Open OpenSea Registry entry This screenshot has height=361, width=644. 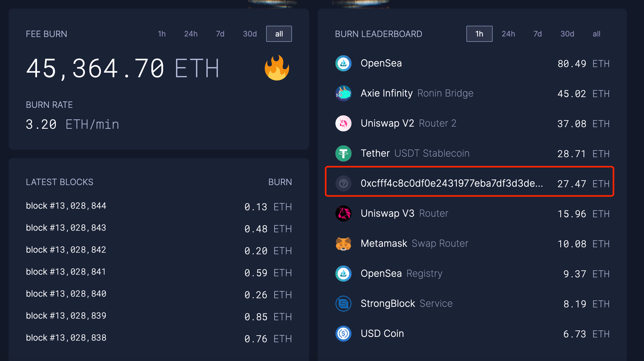pos(401,274)
